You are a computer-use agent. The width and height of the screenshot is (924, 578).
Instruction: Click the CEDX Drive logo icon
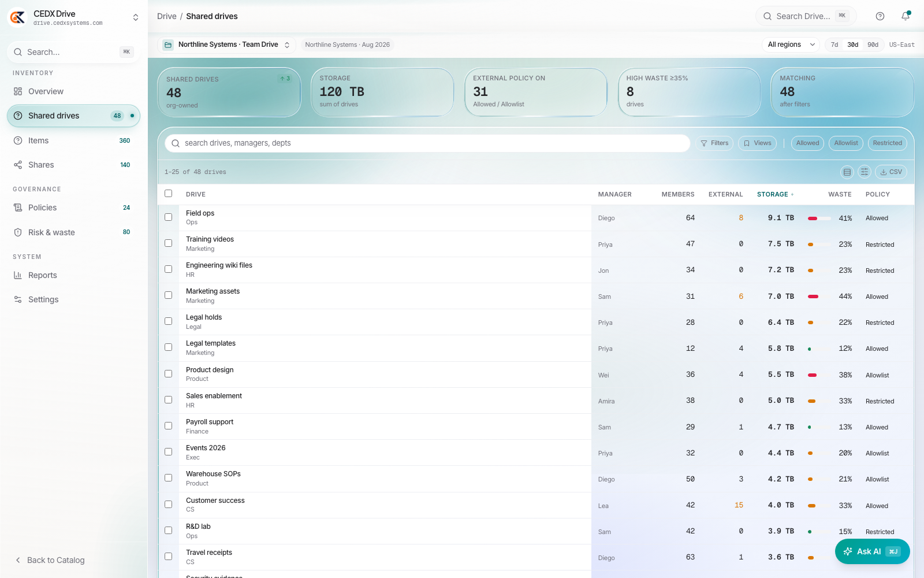coord(17,17)
